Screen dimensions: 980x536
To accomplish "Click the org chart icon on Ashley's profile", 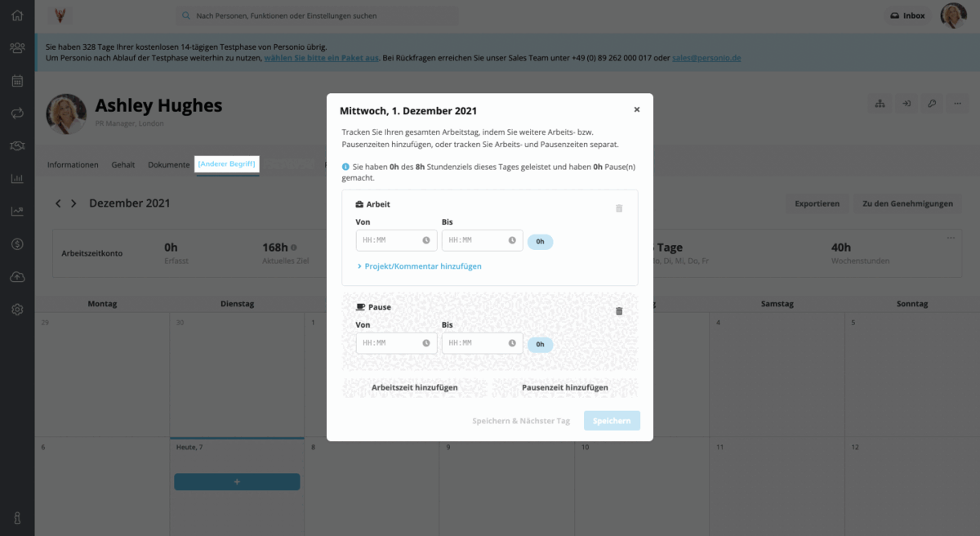I will pyautogui.click(x=880, y=103).
